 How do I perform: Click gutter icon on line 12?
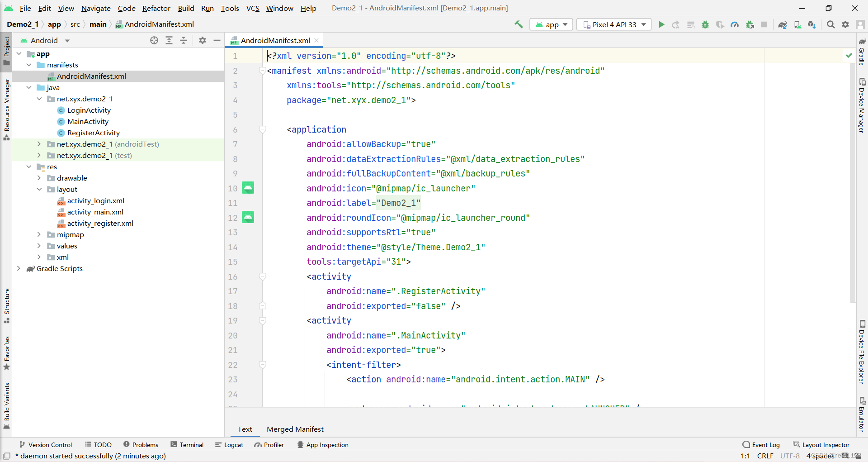[x=248, y=217]
